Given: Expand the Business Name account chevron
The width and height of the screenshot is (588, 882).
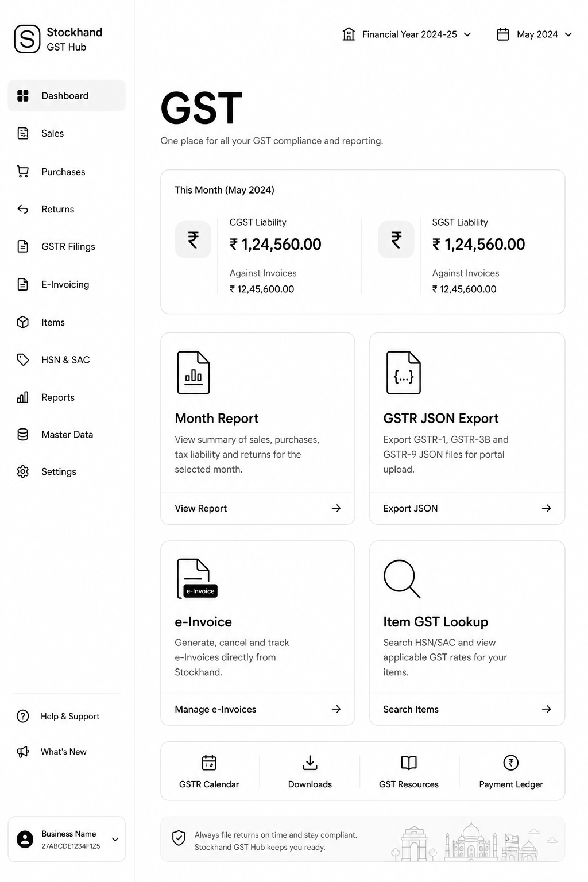Looking at the screenshot, I should [x=115, y=840].
